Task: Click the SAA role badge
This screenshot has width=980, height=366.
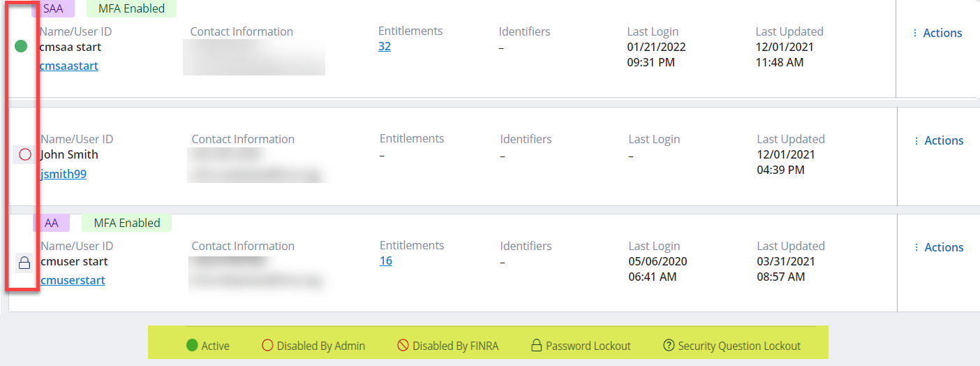Action: point(53,9)
